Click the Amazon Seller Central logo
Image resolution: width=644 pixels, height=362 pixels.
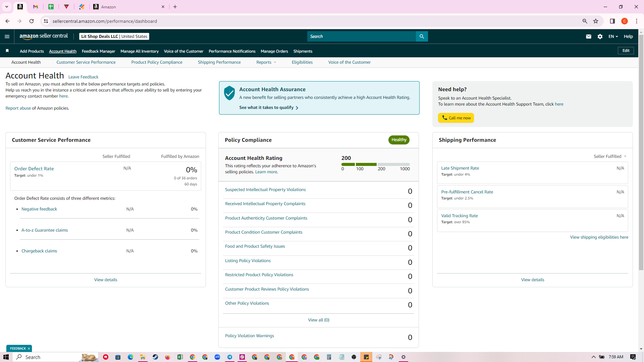click(44, 36)
